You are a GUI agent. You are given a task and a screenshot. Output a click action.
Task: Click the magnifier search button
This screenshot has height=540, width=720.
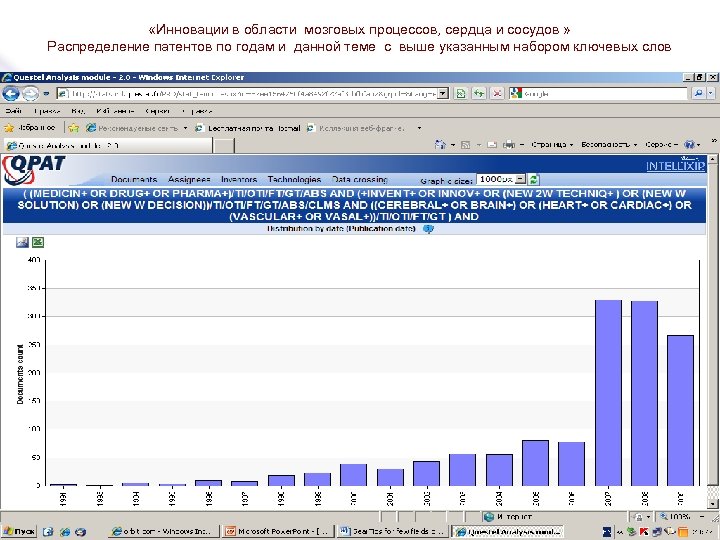[x=698, y=94]
